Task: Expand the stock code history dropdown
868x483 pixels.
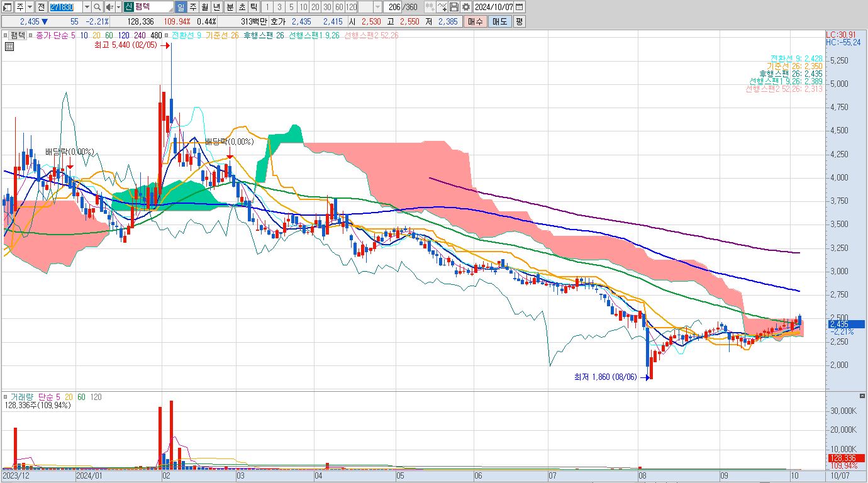Action: click(x=86, y=7)
